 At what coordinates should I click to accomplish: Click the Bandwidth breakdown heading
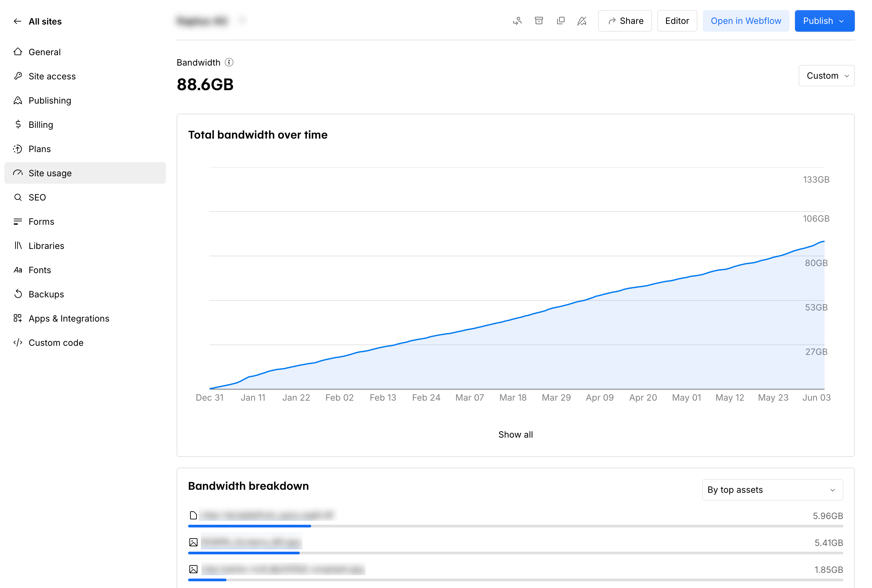tap(248, 486)
